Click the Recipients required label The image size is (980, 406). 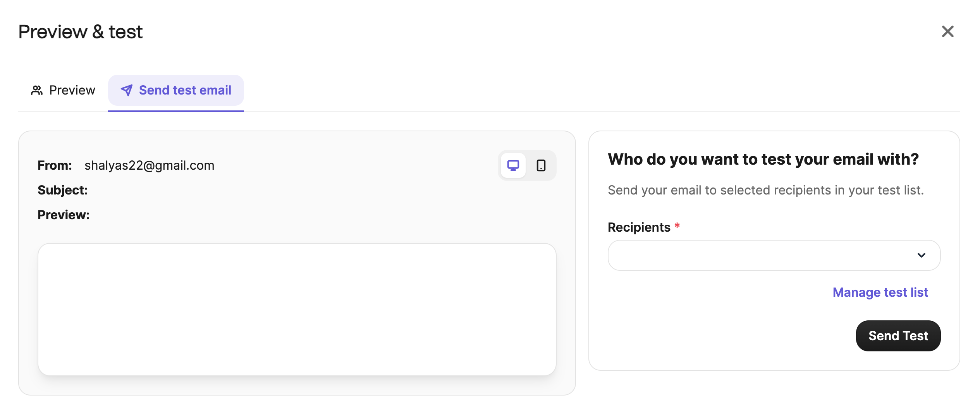(x=644, y=227)
